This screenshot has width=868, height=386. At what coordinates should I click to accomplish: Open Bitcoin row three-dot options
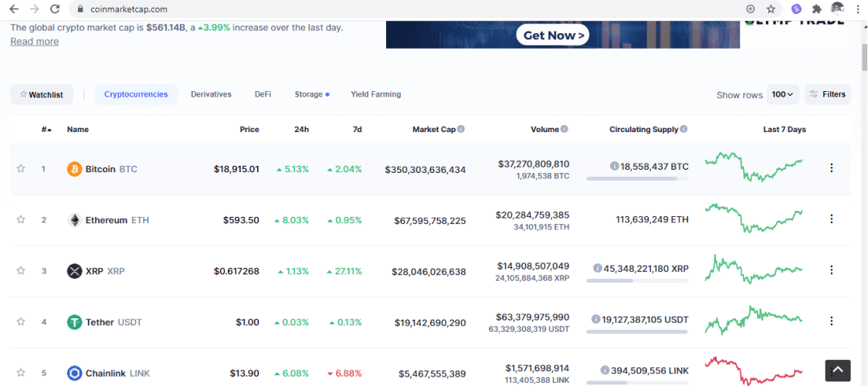tap(831, 168)
